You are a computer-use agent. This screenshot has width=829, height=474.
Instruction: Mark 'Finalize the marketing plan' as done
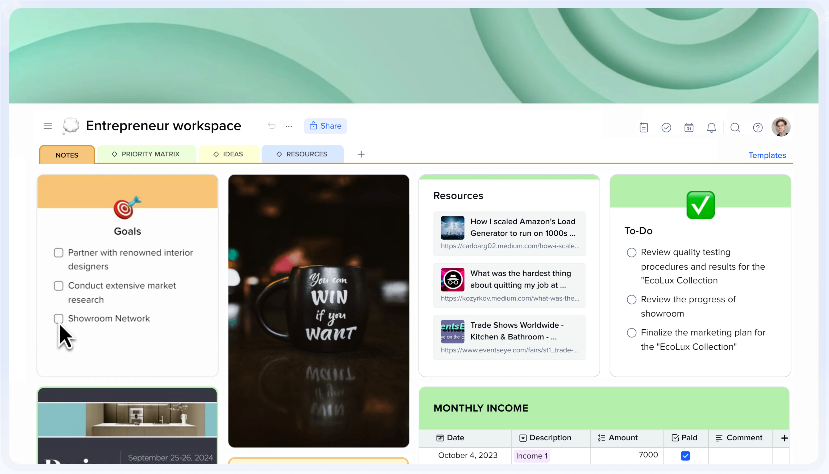(x=631, y=333)
